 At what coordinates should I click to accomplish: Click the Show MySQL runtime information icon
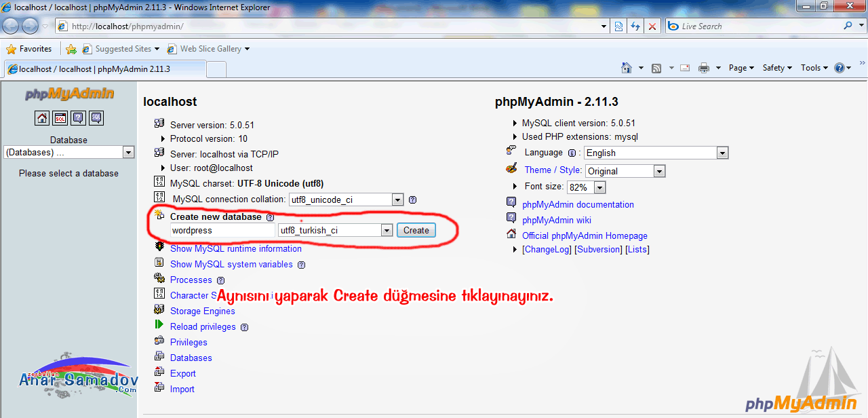click(159, 248)
